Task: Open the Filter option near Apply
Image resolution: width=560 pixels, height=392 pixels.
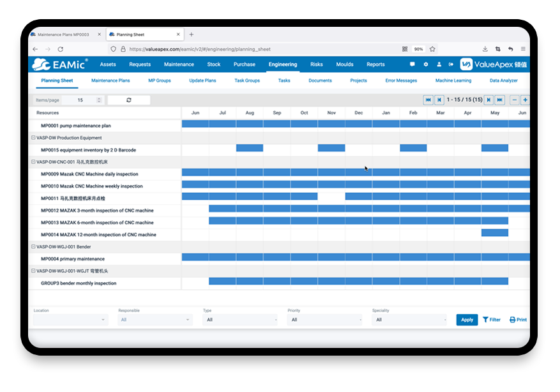Action: click(491, 320)
